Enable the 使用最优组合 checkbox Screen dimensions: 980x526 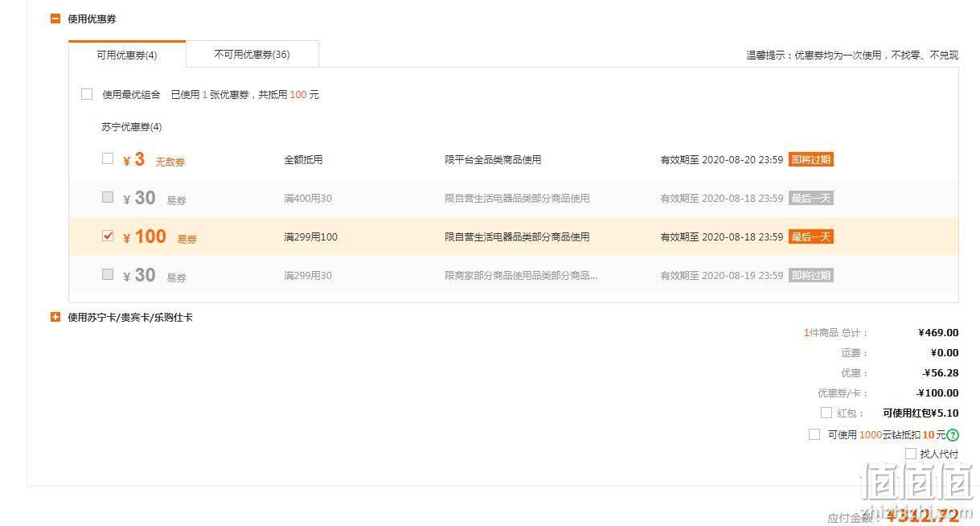tap(87, 94)
